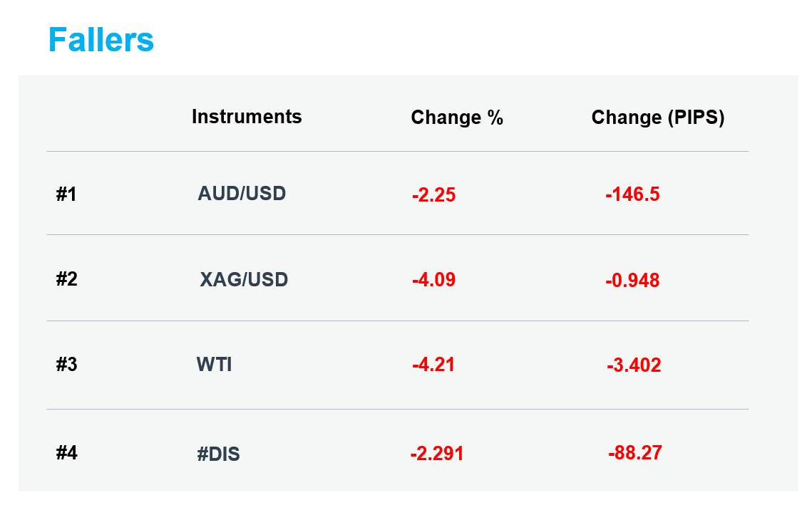Click the Change (PIPS) column header
Image resolution: width=812 pixels, height=505 pixels.
pos(658,118)
